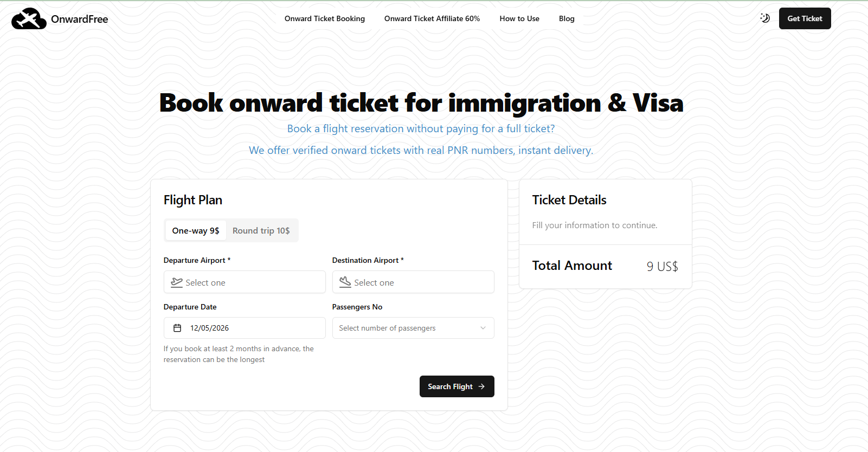
Task: Select the One-way 9$ option
Action: (196, 231)
